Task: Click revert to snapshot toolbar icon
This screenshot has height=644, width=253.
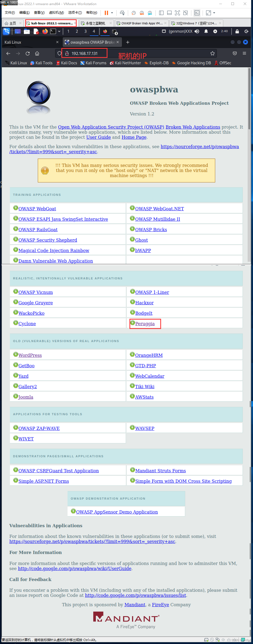Action: click(142, 13)
